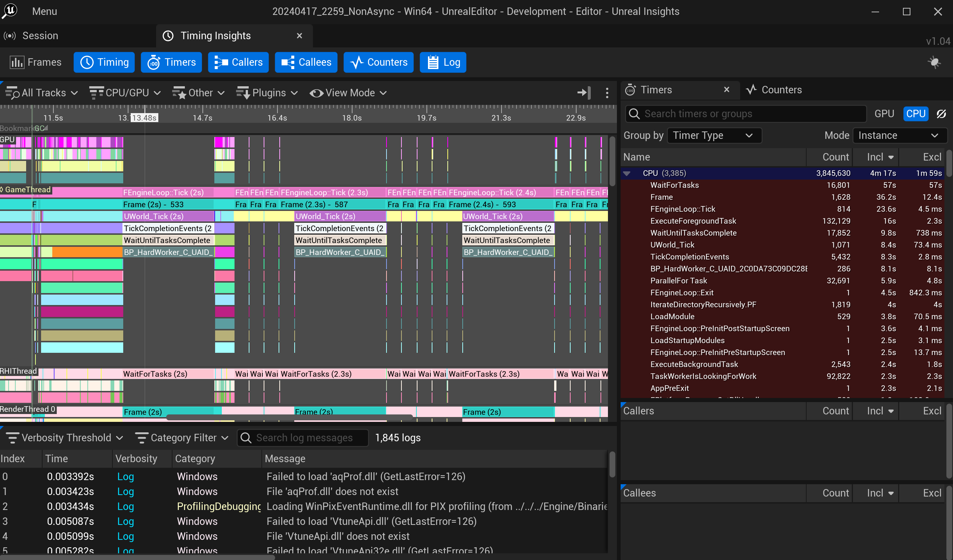Open the Group by Timer Type combo box
953x560 pixels.
[x=714, y=136]
